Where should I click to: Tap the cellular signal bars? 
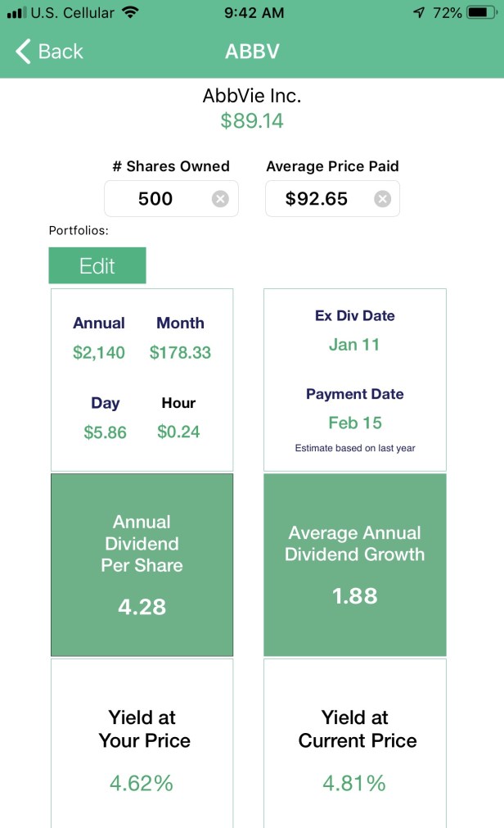16,13
